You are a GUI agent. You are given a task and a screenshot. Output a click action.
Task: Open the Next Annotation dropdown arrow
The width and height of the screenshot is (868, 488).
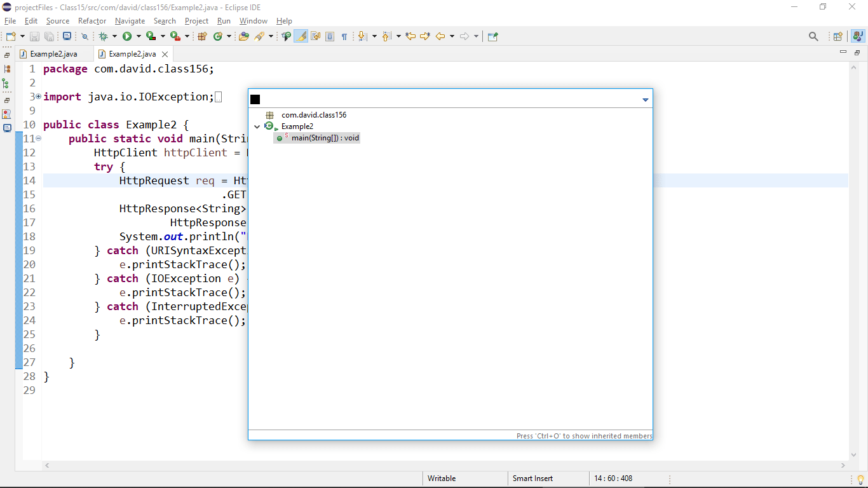(374, 36)
